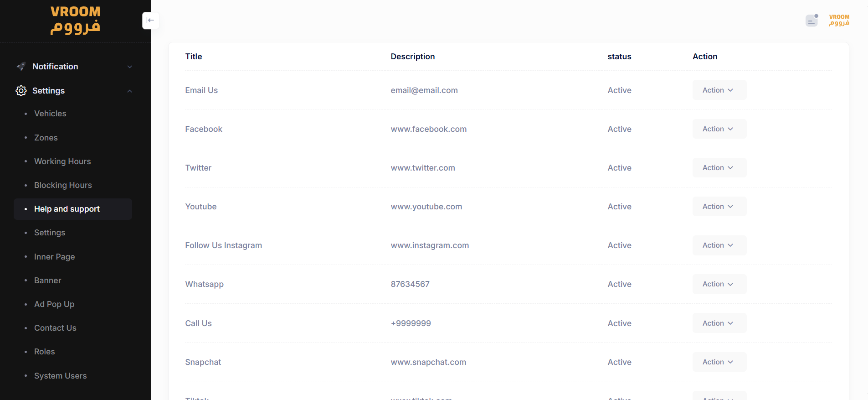The height and width of the screenshot is (400, 868).
Task: Go to Inner Page
Action: point(54,257)
